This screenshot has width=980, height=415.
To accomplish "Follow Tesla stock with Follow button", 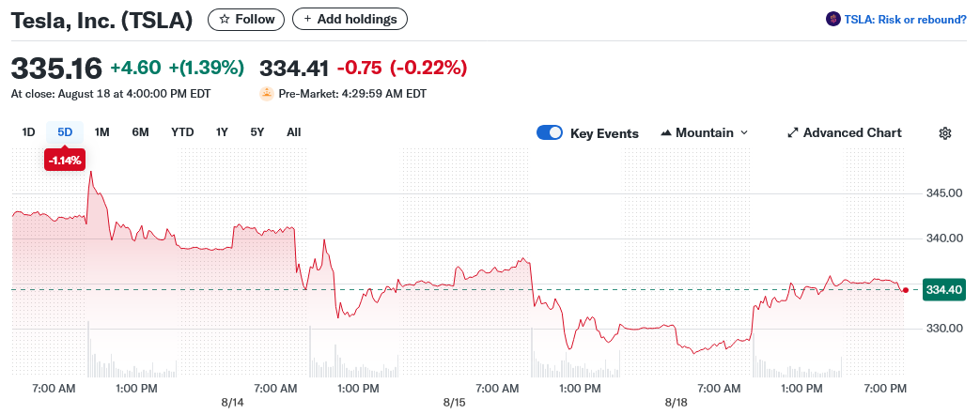I will (246, 20).
